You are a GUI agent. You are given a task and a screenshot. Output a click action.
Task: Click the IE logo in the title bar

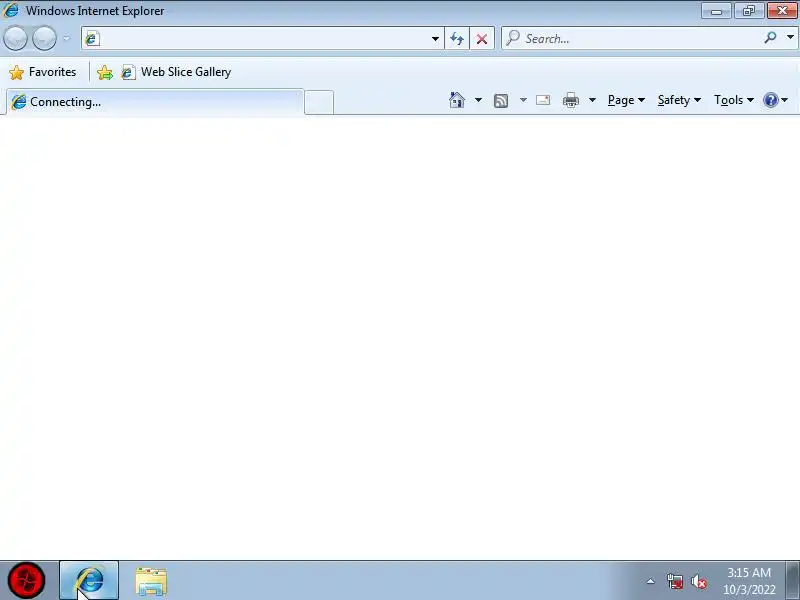(11, 10)
